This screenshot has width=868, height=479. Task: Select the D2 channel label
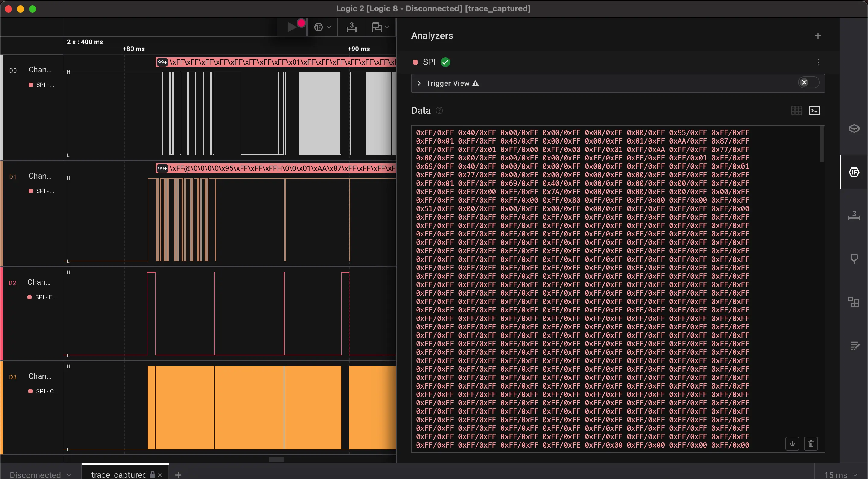39,282
